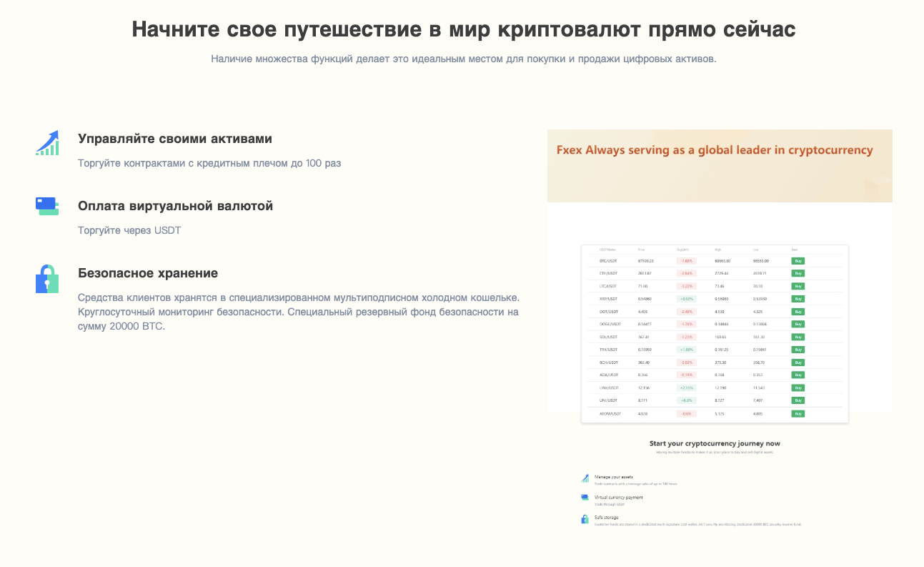Click the DOGE/USDT pair name in the table
Image resolution: width=924 pixels, height=567 pixels.
click(610, 324)
